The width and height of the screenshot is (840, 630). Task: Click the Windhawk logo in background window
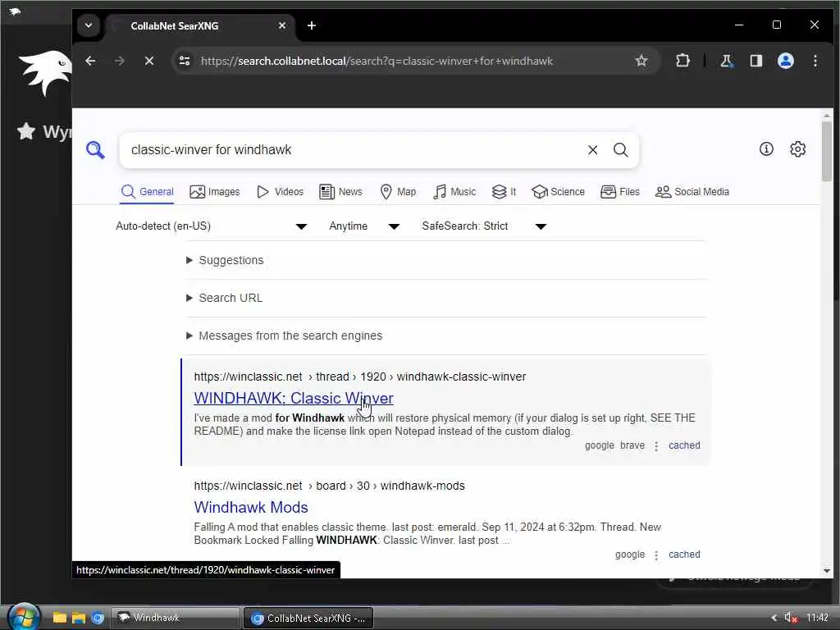[x=45, y=73]
